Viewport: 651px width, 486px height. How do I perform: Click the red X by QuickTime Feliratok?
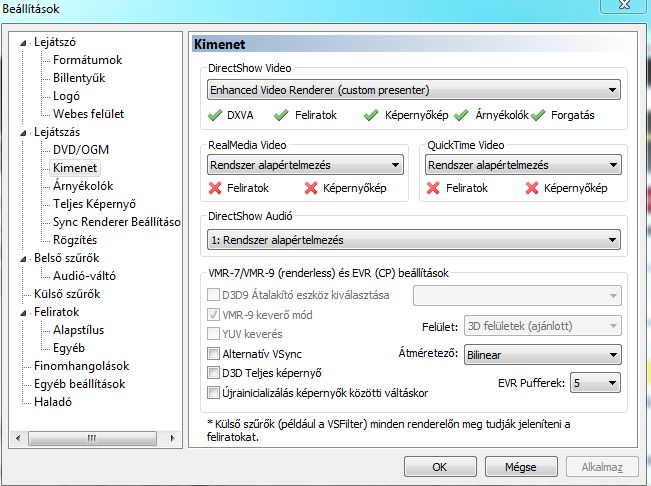click(x=433, y=188)
